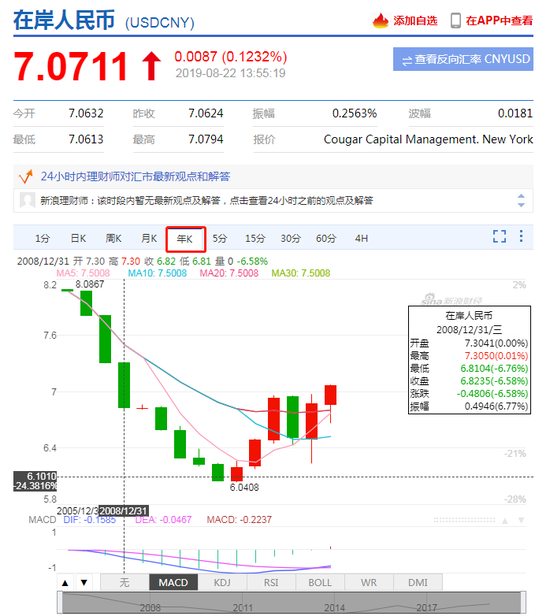Select the 年K chart tab
Viewport: 550px width, 616px height.
185,238
